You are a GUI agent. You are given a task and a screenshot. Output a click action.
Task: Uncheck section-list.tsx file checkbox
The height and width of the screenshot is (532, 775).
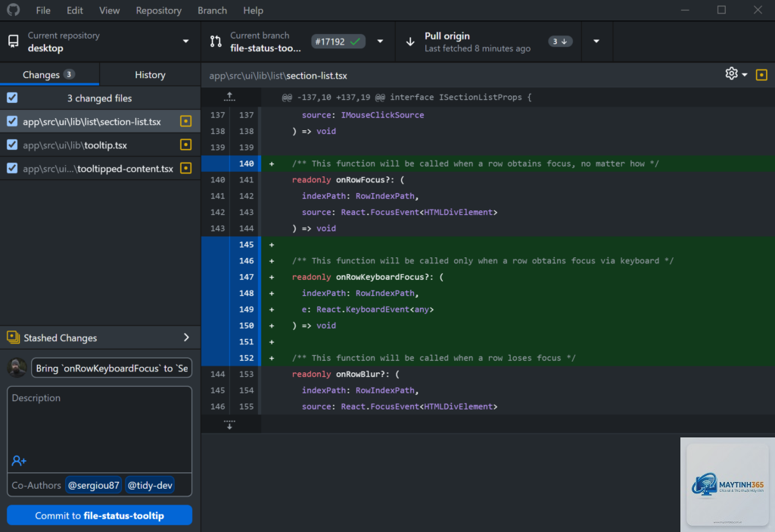point(12,121)
